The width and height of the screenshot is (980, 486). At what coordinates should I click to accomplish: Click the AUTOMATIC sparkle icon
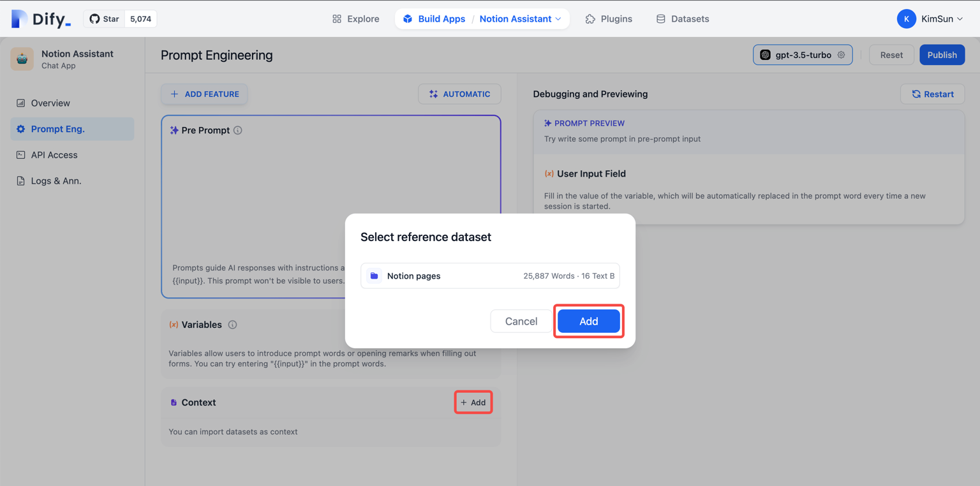434,94
